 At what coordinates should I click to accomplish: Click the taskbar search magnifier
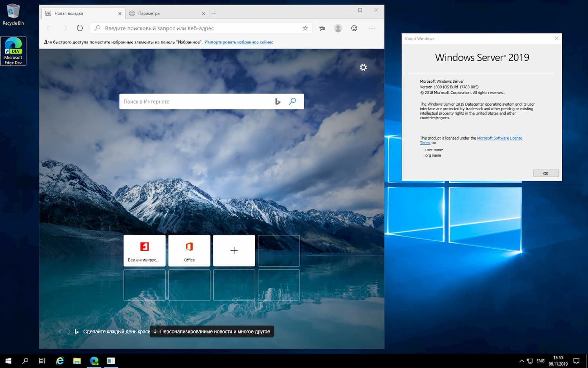pyautogui.click(x=25, y=361)
